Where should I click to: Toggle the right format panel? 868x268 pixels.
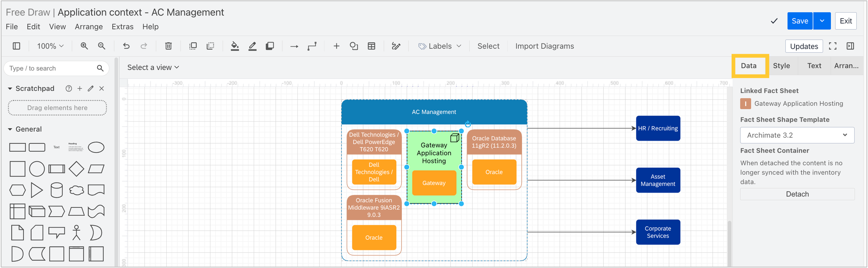[x=850, y=46]
